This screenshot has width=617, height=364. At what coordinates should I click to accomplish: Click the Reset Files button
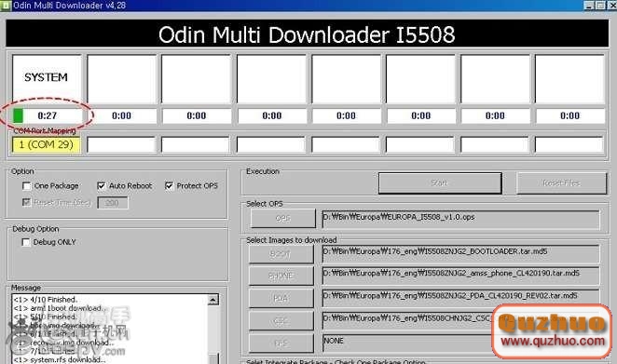[561, 182]
